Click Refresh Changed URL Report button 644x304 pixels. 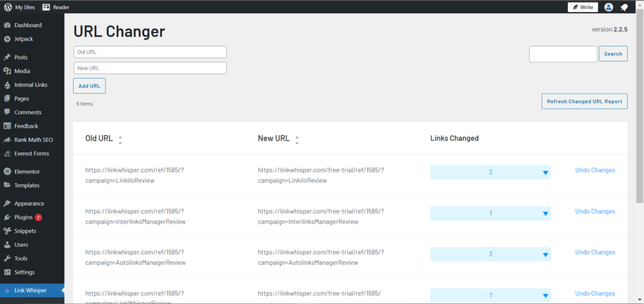584,101
